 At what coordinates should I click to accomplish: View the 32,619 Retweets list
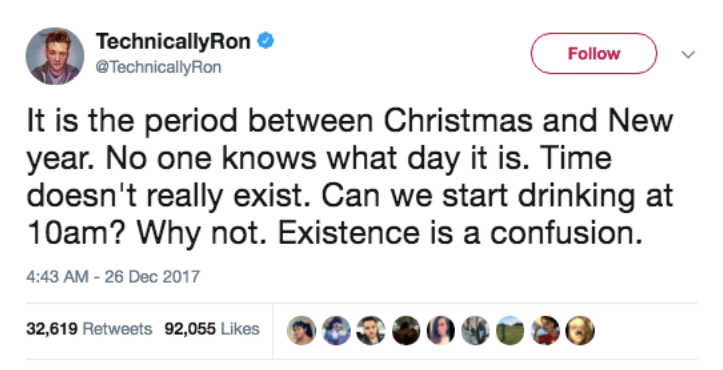tap(89, 329)
